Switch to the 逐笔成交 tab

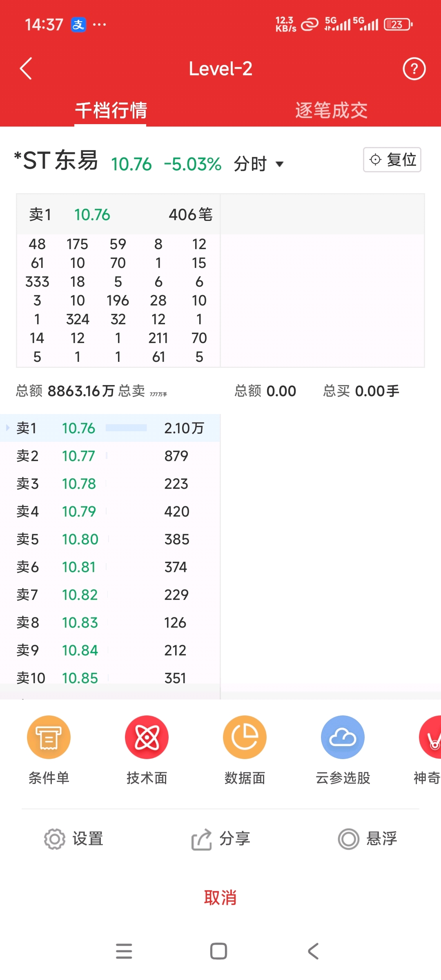coord(331,110)
